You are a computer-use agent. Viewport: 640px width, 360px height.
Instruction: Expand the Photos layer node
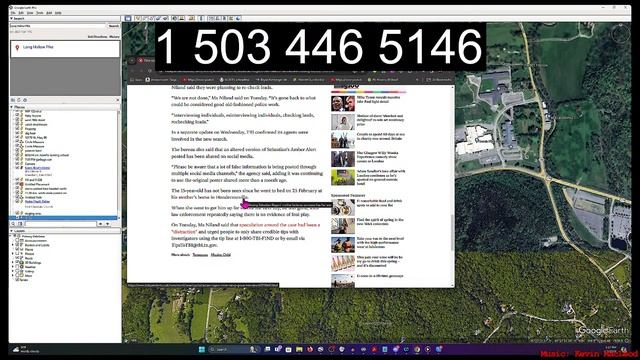pyautogui.click(x=13, y=254)
